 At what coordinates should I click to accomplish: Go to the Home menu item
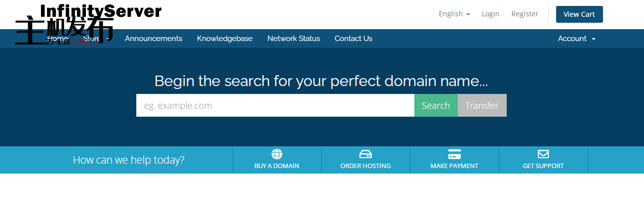[x=57, y=39]
